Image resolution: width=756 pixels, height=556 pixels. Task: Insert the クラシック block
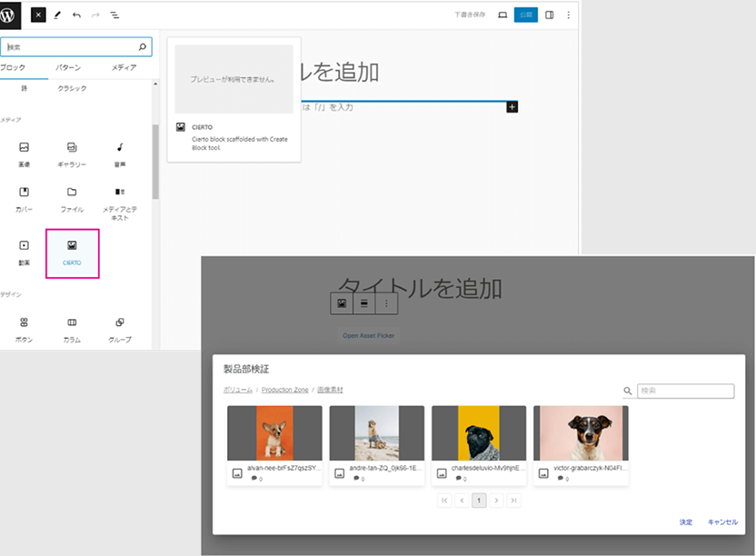tap(72, 88)
